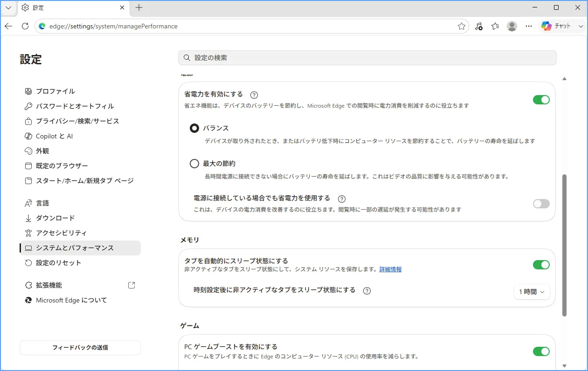Open tab search chevron in title bar
The width and height of the screenshot is (588, 371).
8,7
